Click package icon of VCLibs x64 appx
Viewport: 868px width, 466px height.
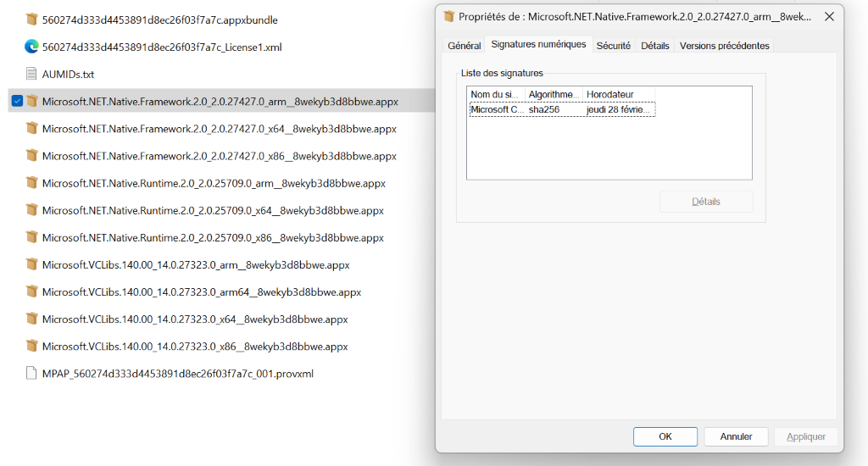(x=31, y=319)
